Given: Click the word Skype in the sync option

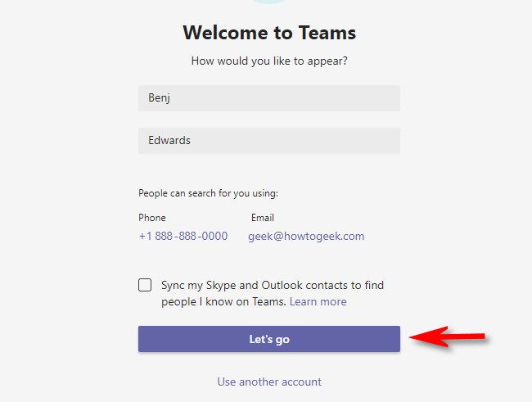Looking at the screenshot, I should [x=221, y=285].
